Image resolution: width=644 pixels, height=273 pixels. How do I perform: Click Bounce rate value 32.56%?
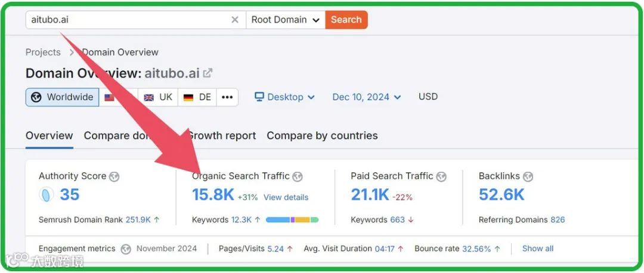[x=476, y=249]
